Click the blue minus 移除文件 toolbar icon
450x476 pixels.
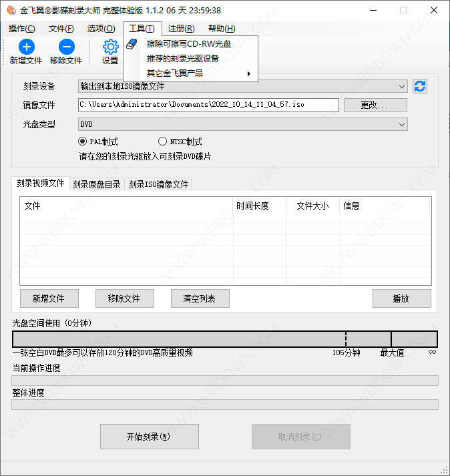click(x=67, y=47)
